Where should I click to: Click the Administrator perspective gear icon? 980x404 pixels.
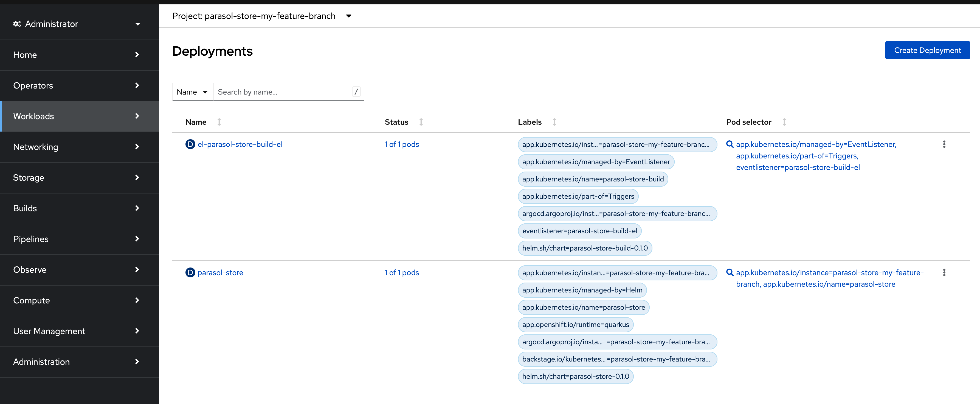pos(17,24)
